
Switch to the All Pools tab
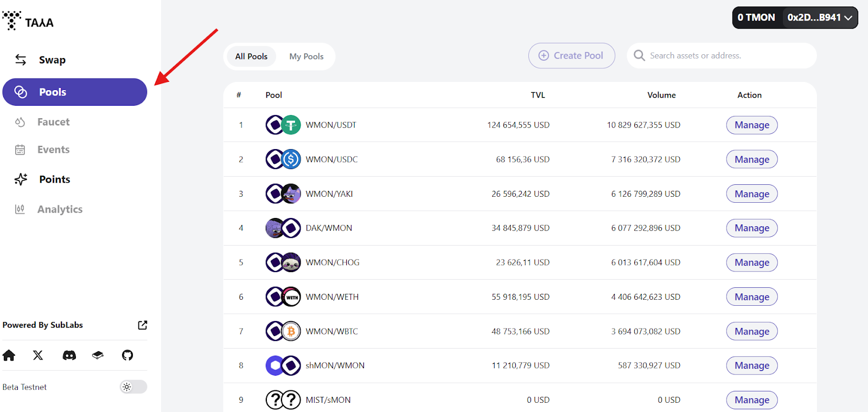[251, 56]
